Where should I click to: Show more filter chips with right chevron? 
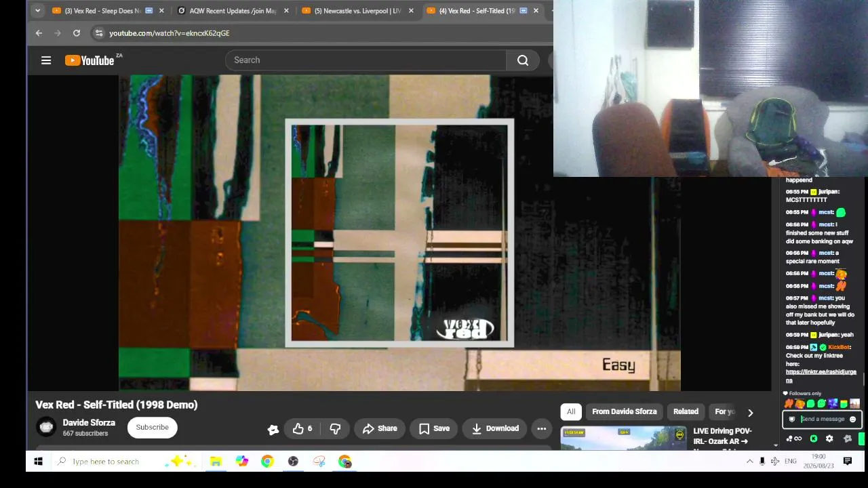tap(750, 413)
